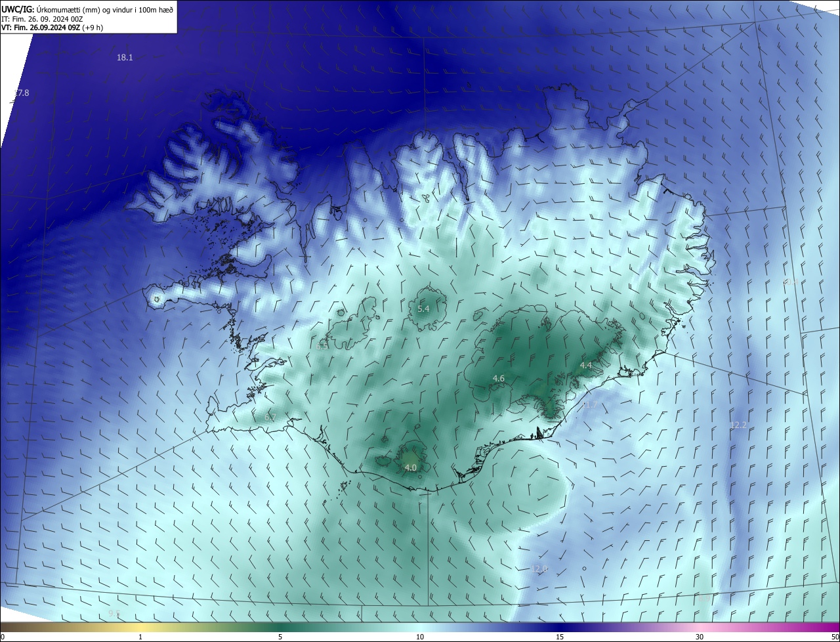
Task: Click the 11.7 value label
Action: [590, 405]
